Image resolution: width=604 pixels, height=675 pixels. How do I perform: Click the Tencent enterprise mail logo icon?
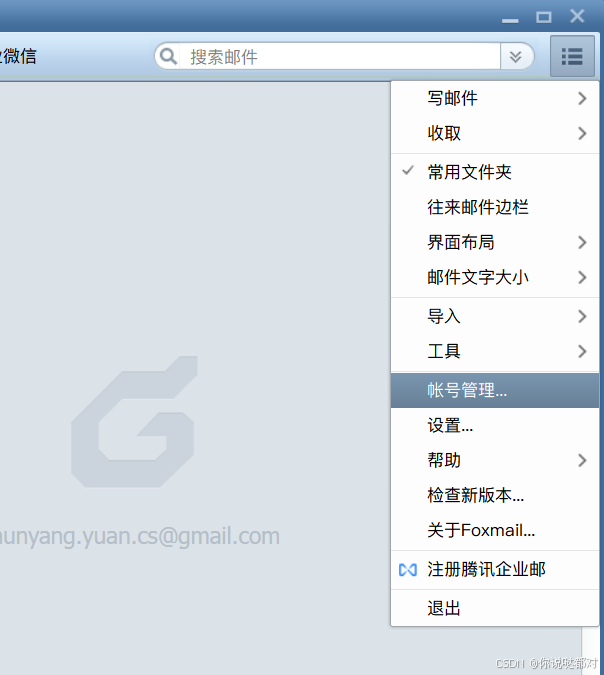pos(407,570)
